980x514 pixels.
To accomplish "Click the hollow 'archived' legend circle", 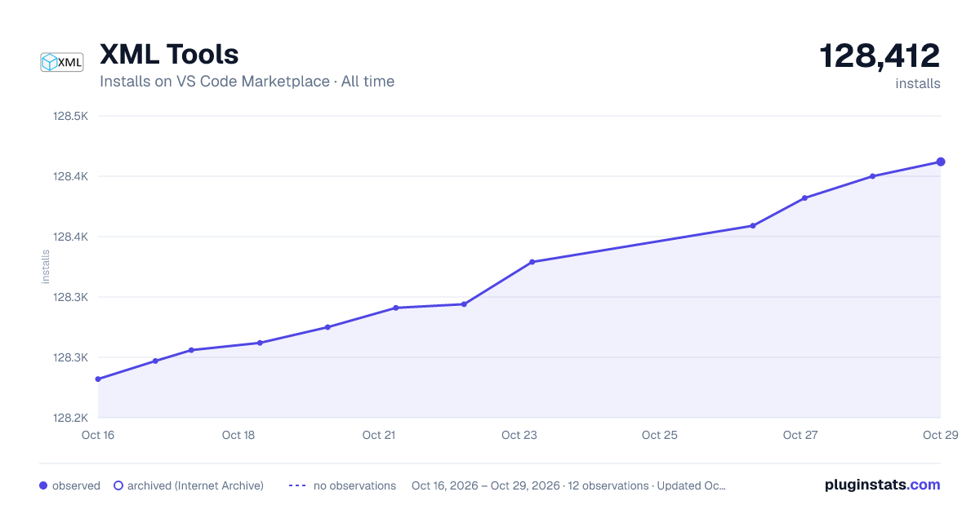I will point(118,485).
